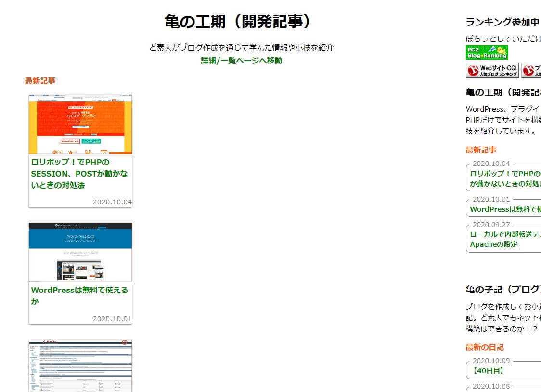Open the WordPressは無料で使えるか article
Screen dimensions: 541x392
(x=79, y=294)
